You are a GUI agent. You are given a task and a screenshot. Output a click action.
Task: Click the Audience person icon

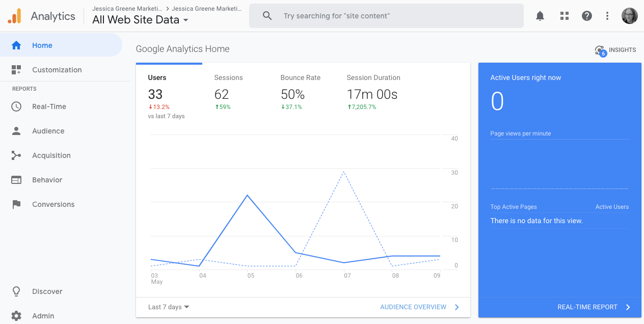pyautogui.click(x=16, y=131)
